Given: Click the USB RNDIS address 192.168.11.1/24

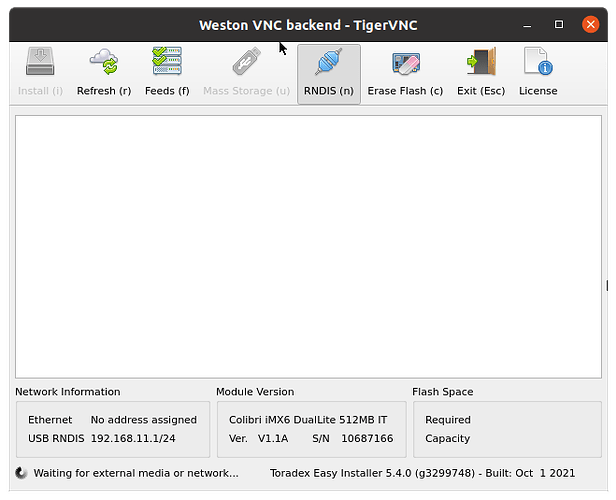Looking at the screenshot, I should [133, 438].
